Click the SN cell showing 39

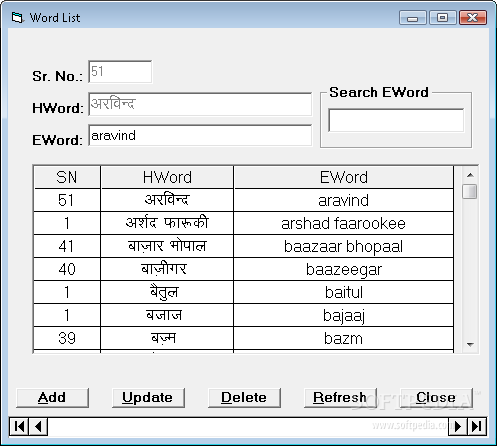pyautogui.click(x=67, y=338)
